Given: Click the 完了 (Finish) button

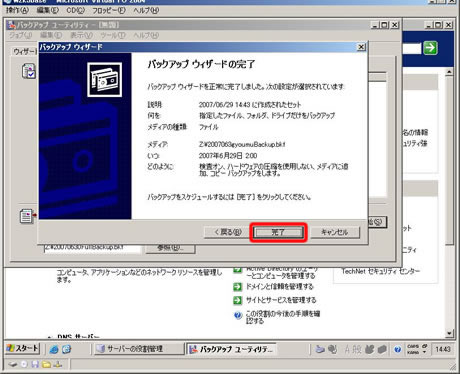Looking at the screenshot, I should click(278, 232).
